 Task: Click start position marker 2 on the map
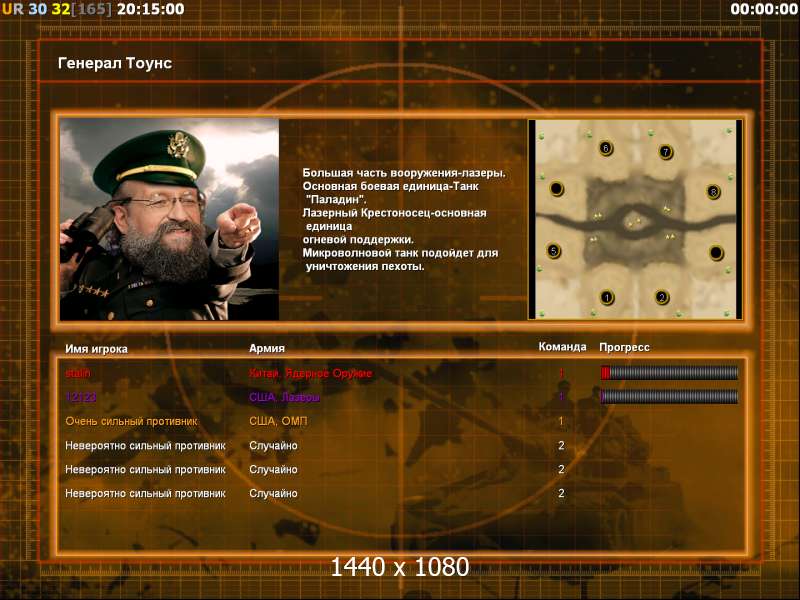coord(662,297)
